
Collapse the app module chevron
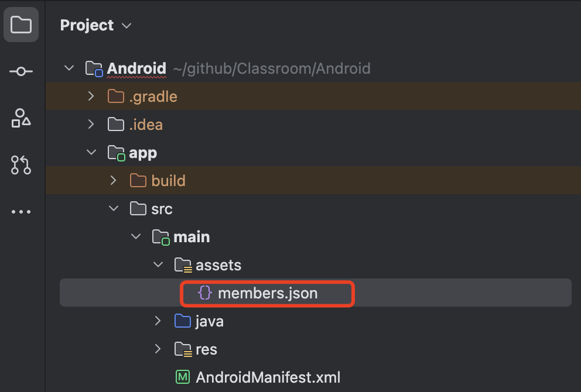[91, 153]
